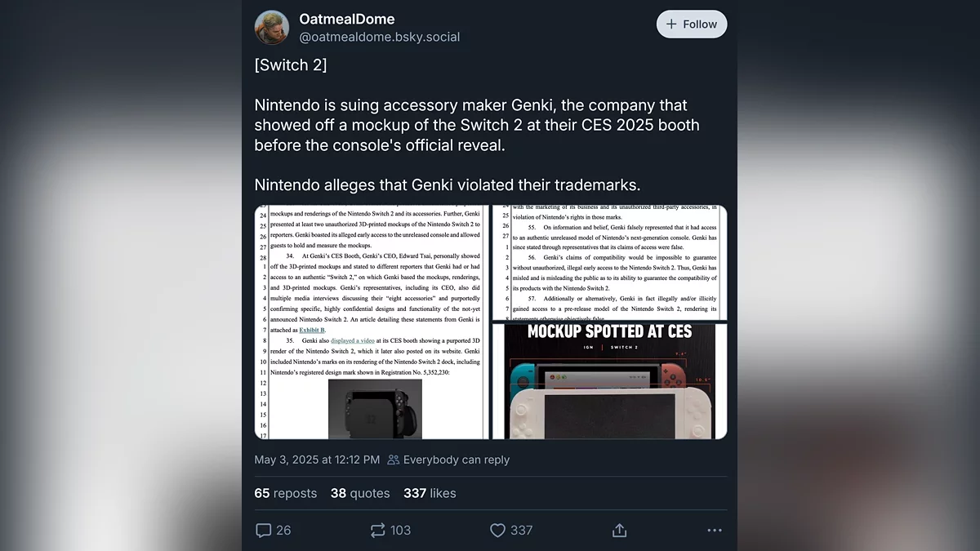Click the share upload icon
Image resolution: width=980 pixels, height=551 pixels.
point(619,531)
